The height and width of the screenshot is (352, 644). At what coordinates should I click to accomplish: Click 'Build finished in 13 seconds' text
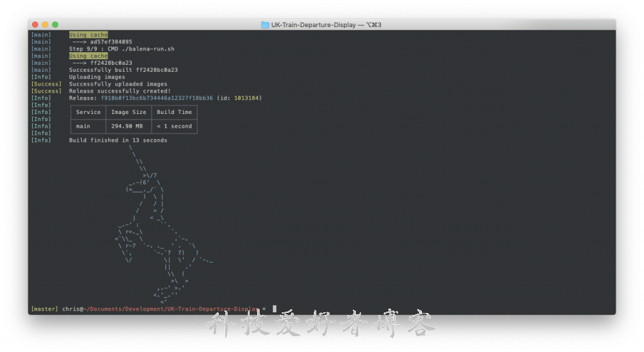point(118,140)
